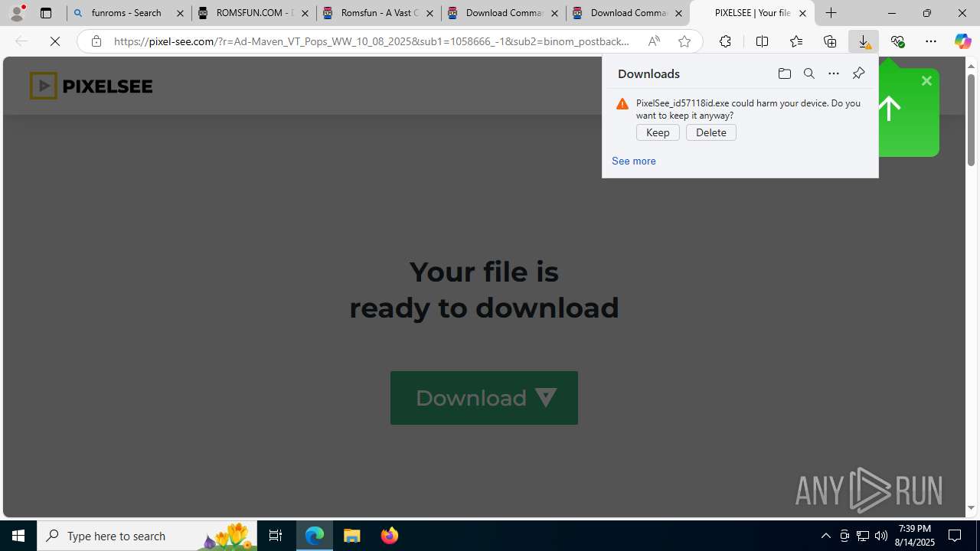Search downloads in Downloads panel
980x551 pixels.
pyautogui.click(x=809, y=73)
